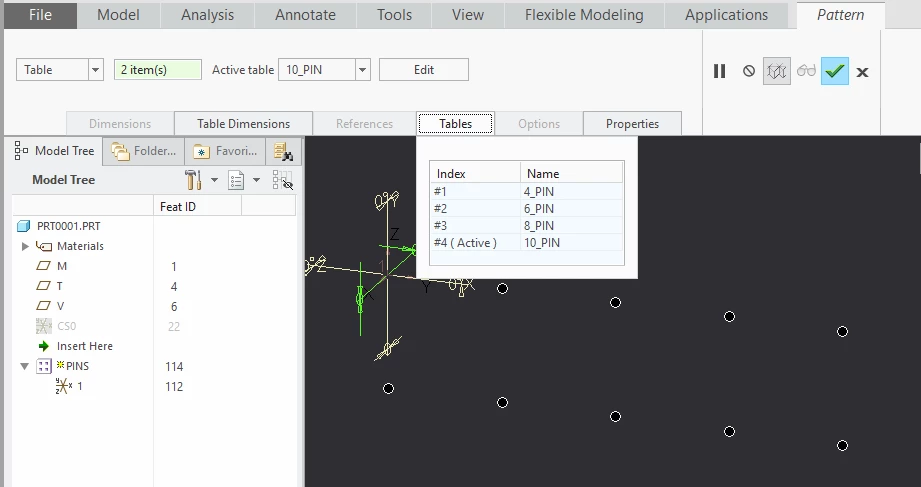Switch to the Analysis ribbon tab
Image resolution: width=921 pixels, height=487 pixels.
coord(207,15)
